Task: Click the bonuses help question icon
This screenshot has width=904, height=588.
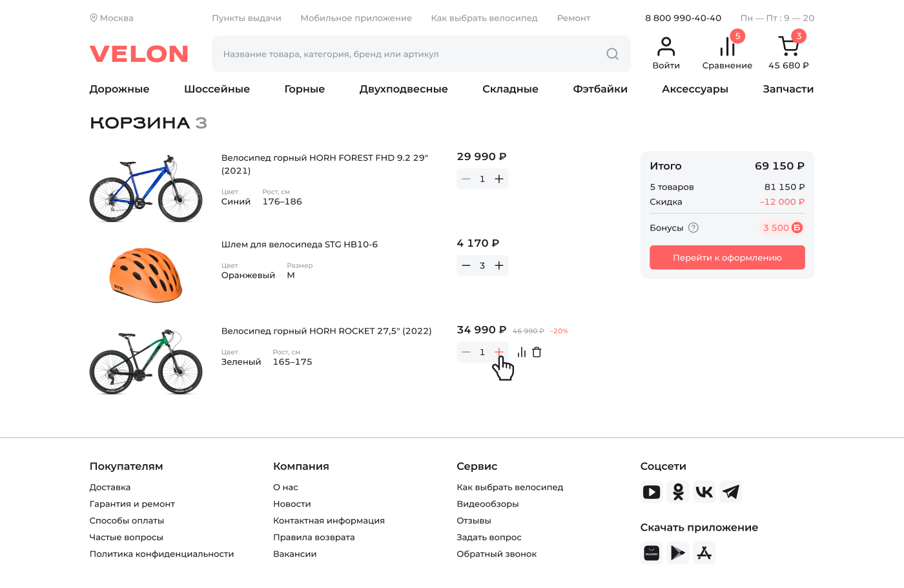Action: (x=693, y=228)
